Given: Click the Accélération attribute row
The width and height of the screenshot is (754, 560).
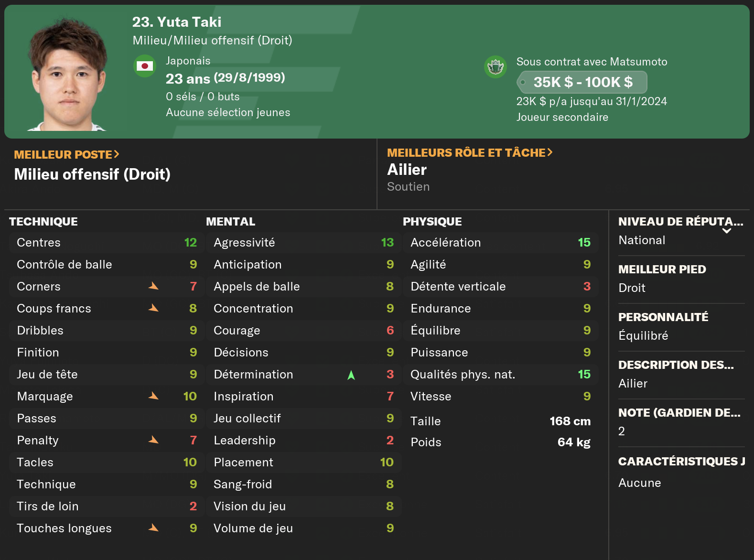Looking at the screenshot, I should (500, 243).
